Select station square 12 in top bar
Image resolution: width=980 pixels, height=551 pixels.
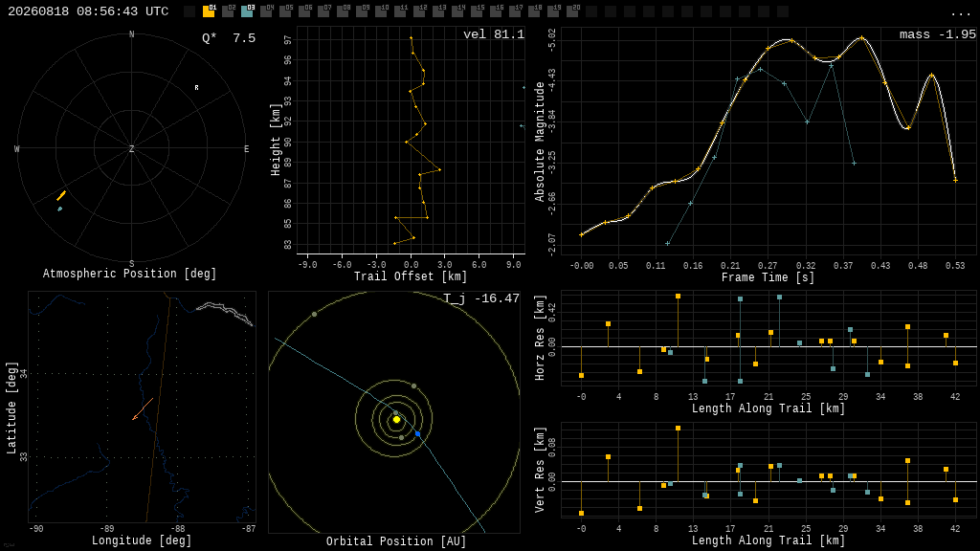pos(419,11)
